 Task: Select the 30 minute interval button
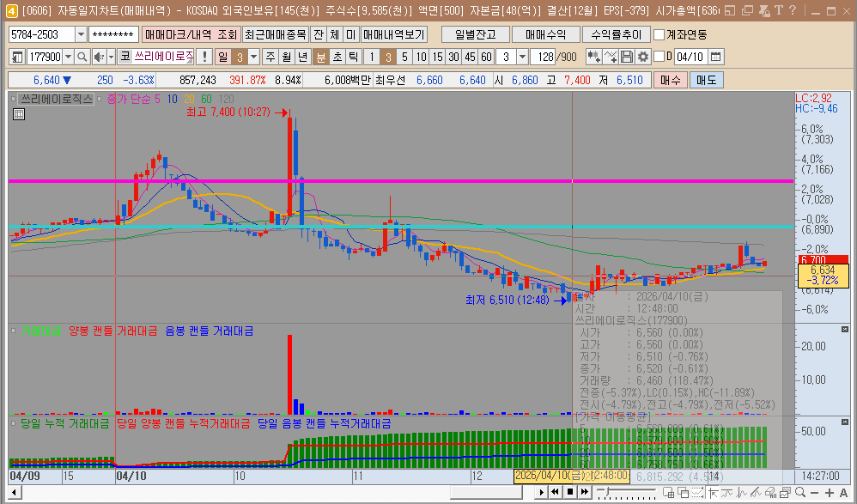tap(453, 57)
